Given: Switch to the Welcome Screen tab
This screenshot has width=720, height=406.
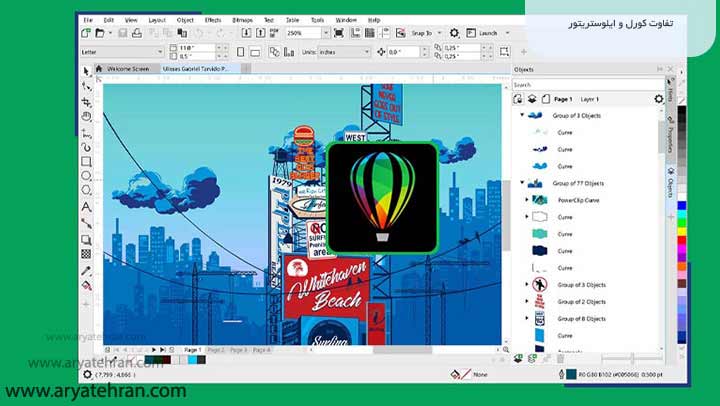Looking at the screenshot, I should pyautogui.click(x=127, y=69).
